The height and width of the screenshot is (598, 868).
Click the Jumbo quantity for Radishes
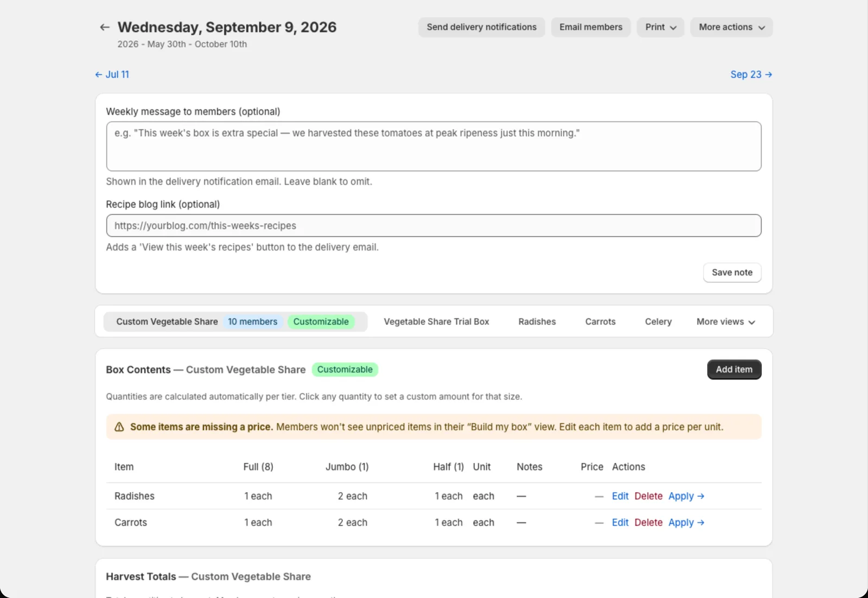pyautogui.click(x=353, y=496)
